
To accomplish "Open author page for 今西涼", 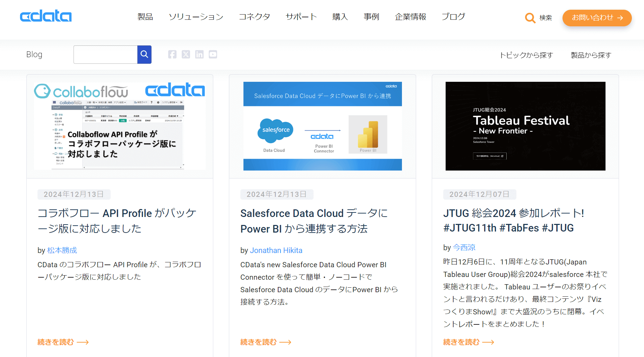I will click(464, 247).
